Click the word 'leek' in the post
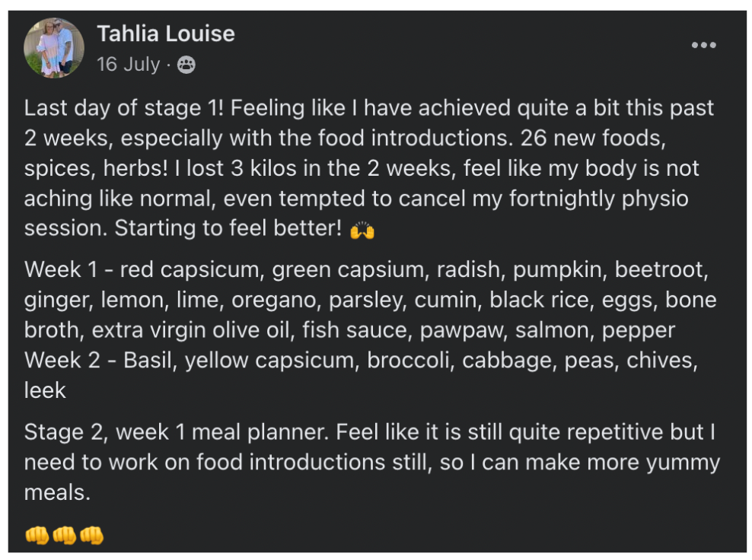This screenshot has width=752, height=560. [x=45, y=391]
